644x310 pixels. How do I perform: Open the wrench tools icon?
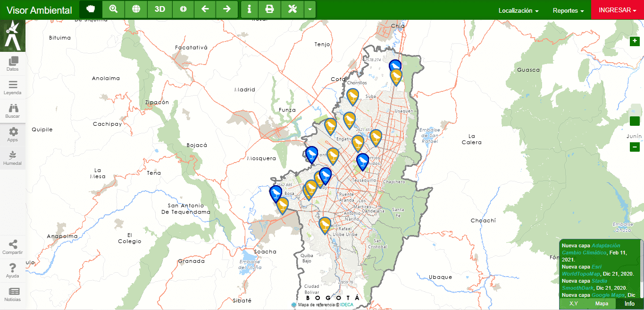pos(292,9)
